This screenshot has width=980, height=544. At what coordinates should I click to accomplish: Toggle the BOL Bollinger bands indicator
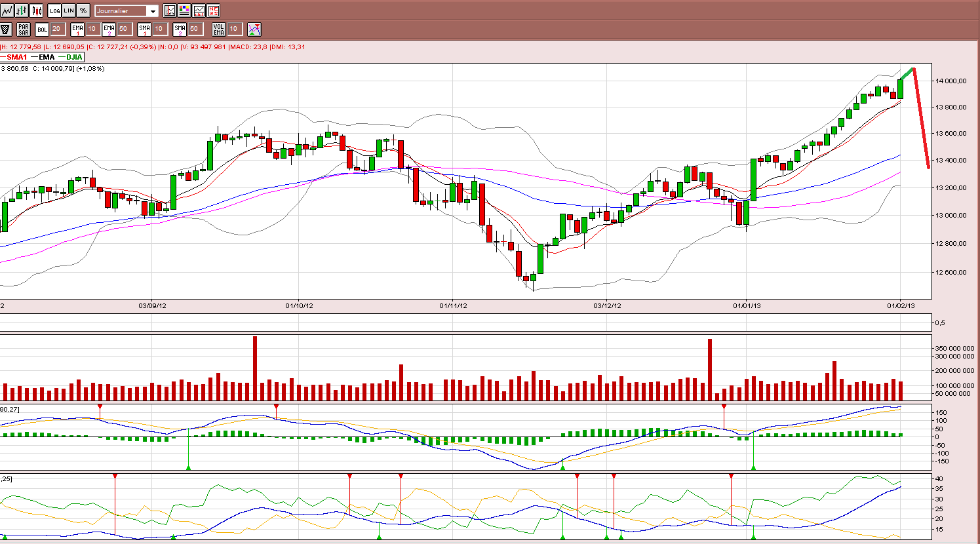42,29
